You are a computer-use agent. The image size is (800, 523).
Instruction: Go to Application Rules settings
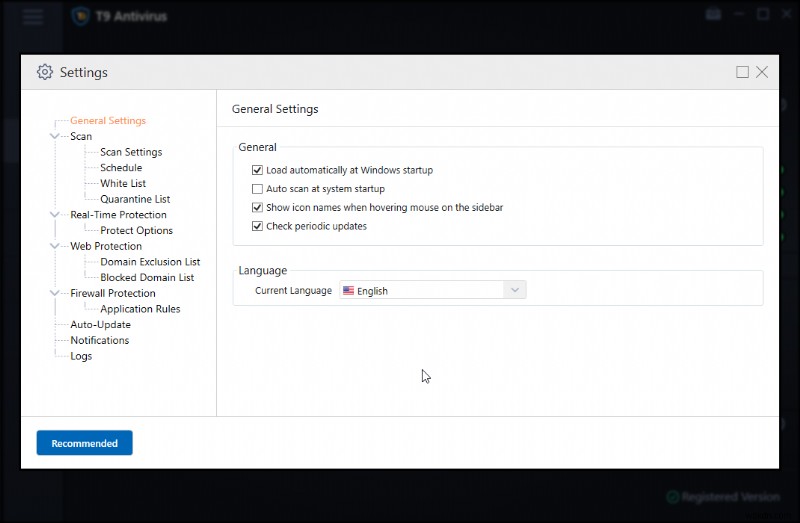coord(140,309)
